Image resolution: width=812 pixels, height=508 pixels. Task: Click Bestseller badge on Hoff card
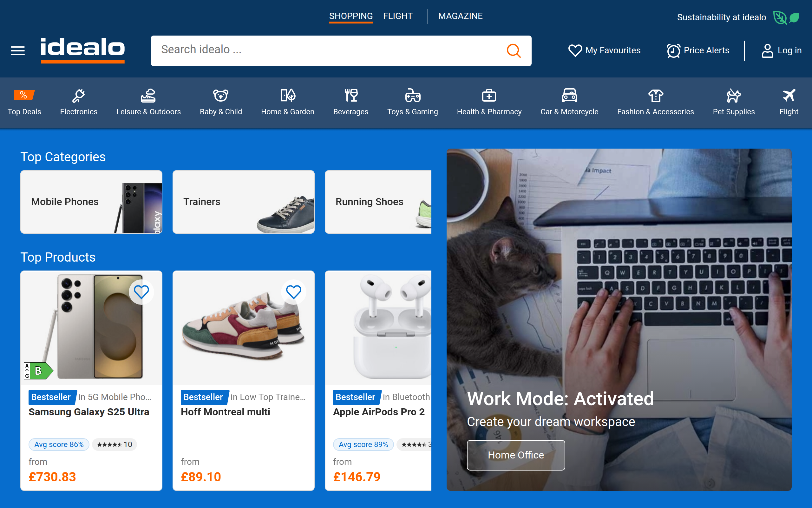(x=204, y=397)
